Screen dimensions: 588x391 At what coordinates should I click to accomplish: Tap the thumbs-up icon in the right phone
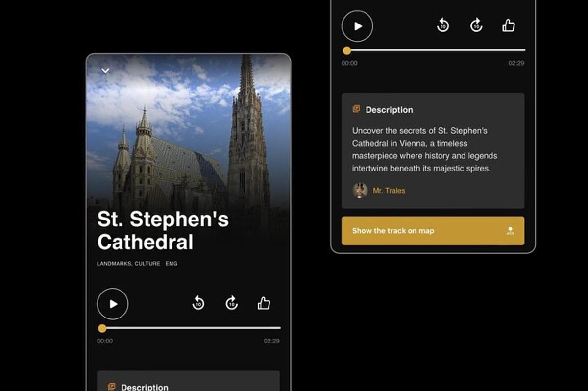pos(509,25)
